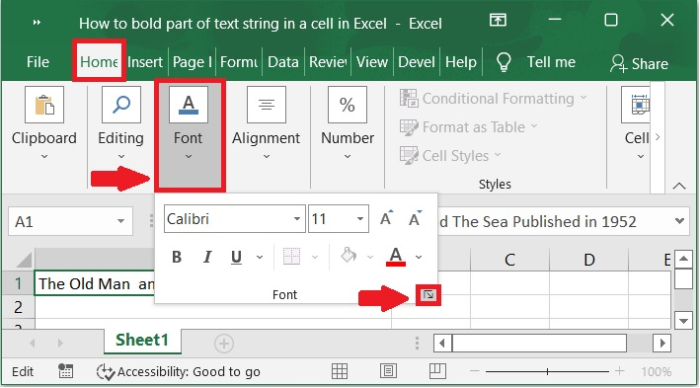Select row 1 header

coord(18,283)
